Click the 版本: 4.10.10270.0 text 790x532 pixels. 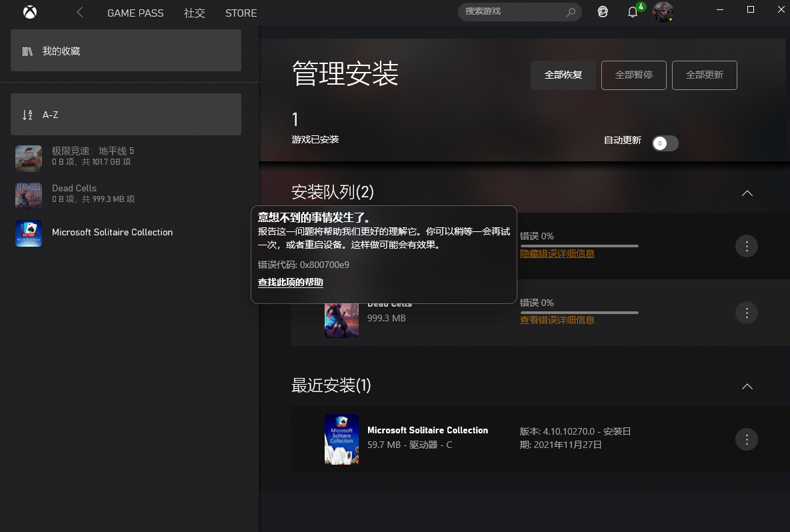pos(557,431)
